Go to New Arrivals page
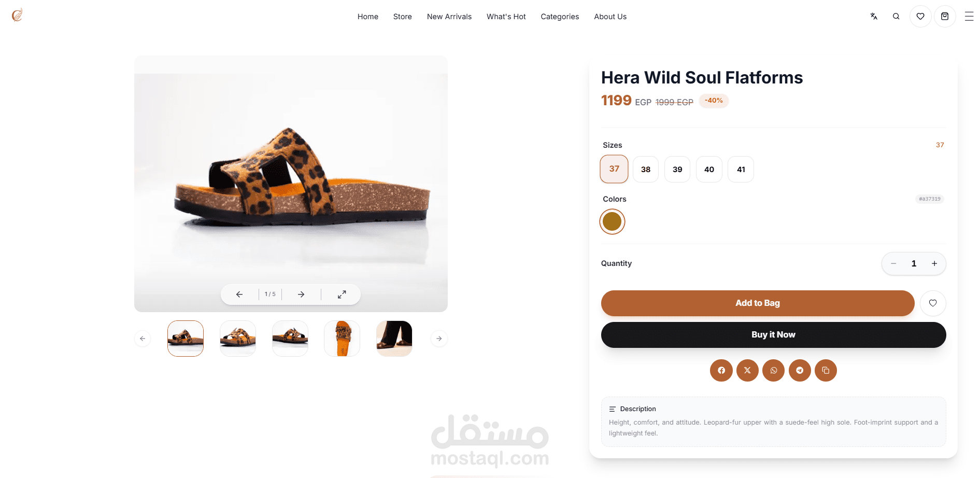This screenshot has width=980, height=478. click(x=449, y=17)
